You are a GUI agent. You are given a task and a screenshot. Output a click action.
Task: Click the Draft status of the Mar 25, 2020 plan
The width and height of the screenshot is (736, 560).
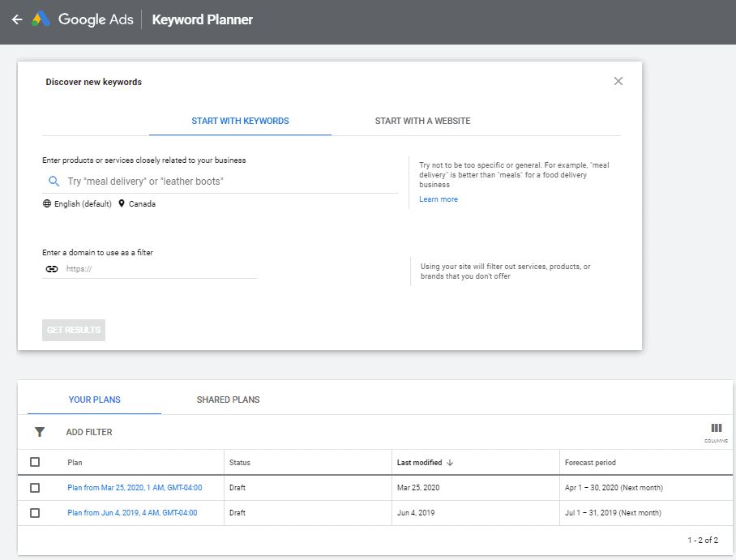coord(237,488)
